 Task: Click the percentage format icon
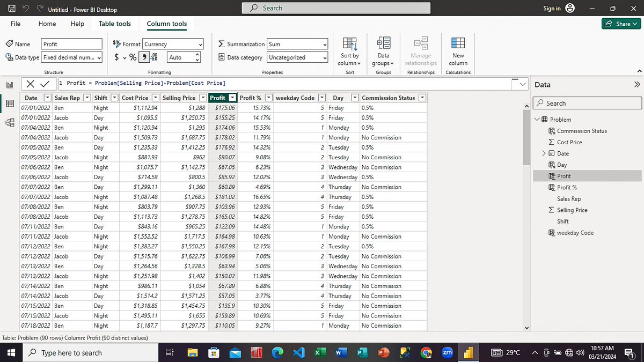133,57
